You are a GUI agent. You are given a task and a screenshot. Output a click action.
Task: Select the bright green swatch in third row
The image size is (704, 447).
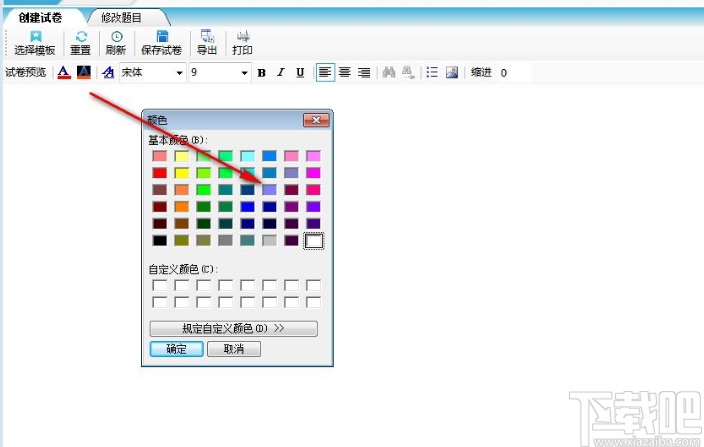tap(203, 190)
